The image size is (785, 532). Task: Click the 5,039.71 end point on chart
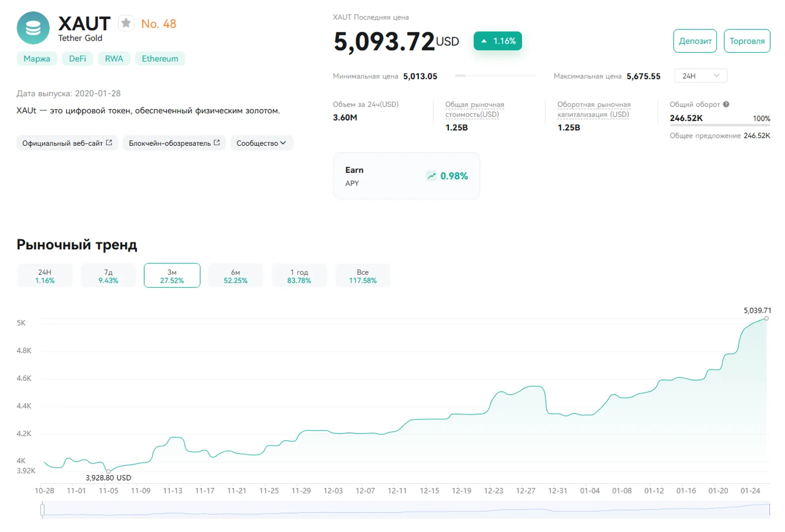[x=766, y=319]
